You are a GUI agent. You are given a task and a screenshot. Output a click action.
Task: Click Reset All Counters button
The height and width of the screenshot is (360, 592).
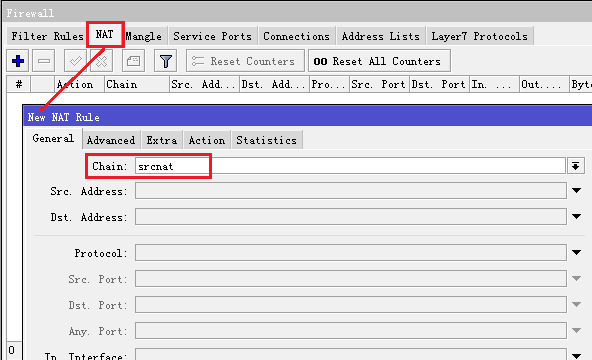[x=379, y=61]
